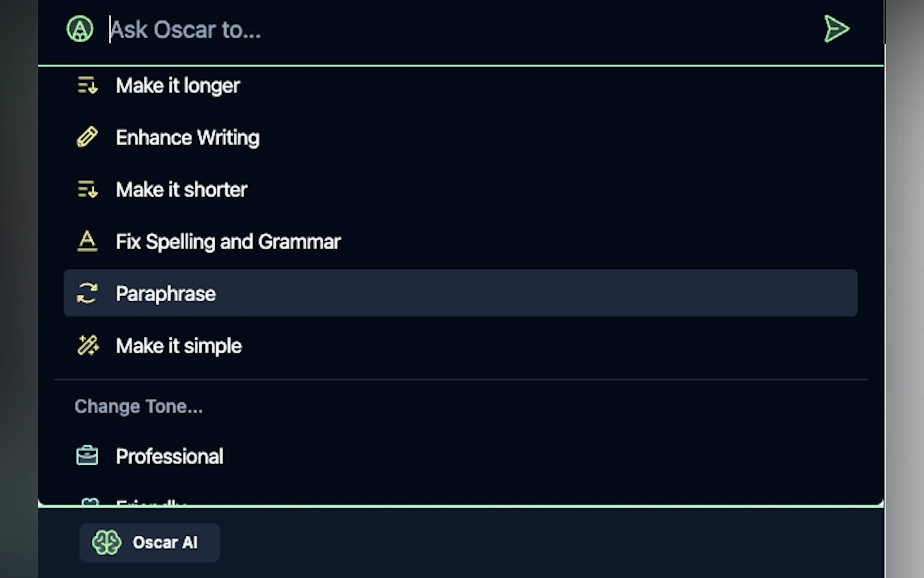924x578 pixels.
Task: Select the Make it longer option
Action: (178, 85)
